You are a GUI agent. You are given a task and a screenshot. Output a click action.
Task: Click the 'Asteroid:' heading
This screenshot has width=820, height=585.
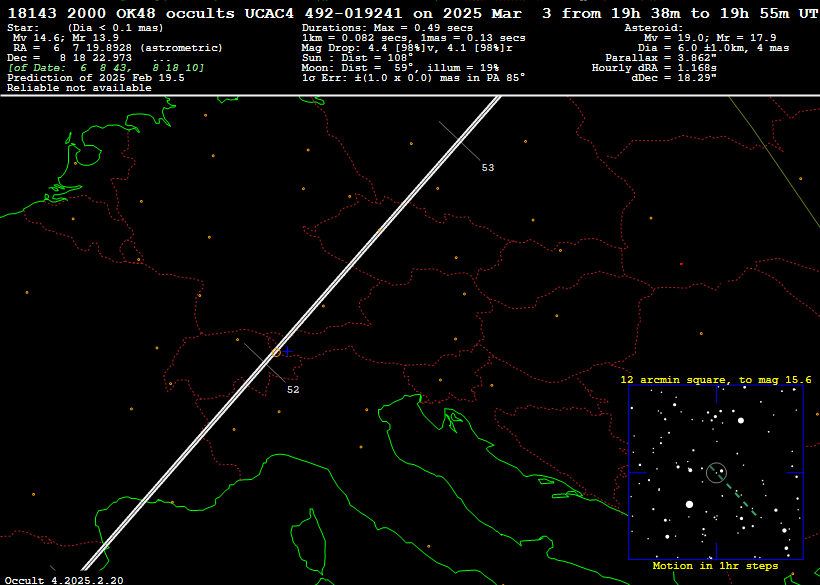point(654,28)
